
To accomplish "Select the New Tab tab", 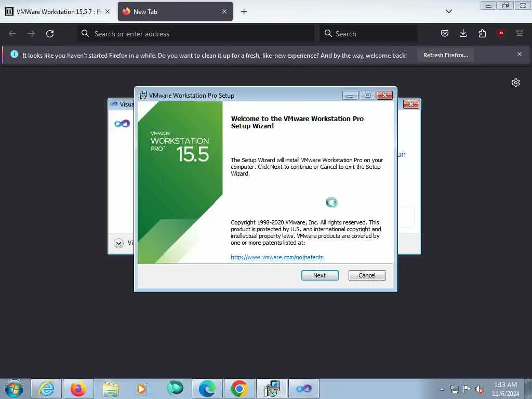I will [x=175, y=11].
